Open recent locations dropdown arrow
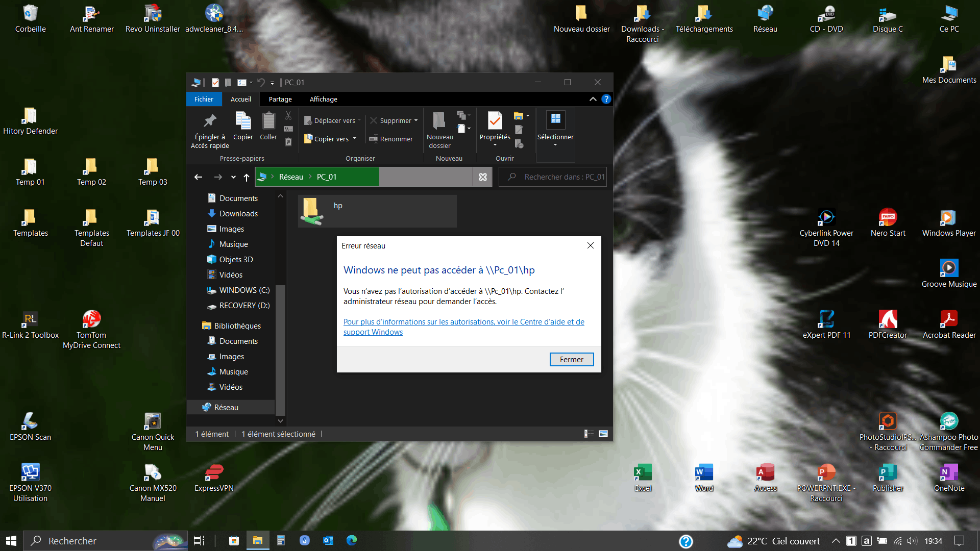Screen dimensions: 980x551 (233, 177)
